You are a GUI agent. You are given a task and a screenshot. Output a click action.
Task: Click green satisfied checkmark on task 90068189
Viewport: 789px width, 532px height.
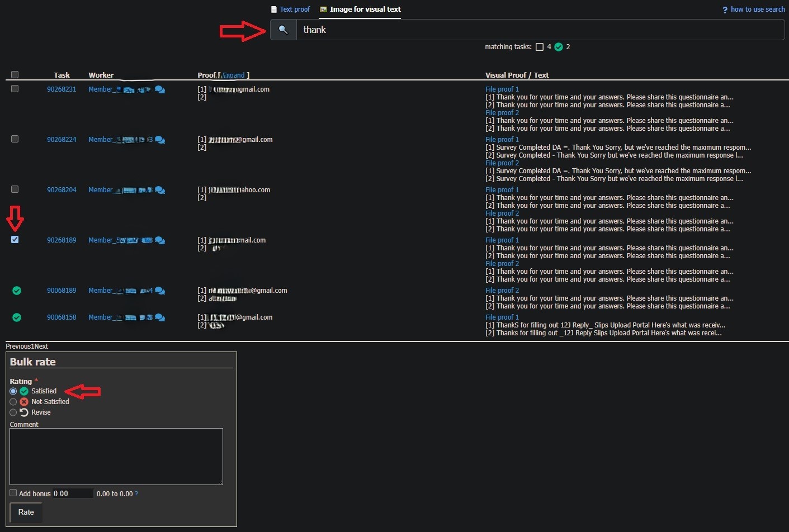pos(17,291)
